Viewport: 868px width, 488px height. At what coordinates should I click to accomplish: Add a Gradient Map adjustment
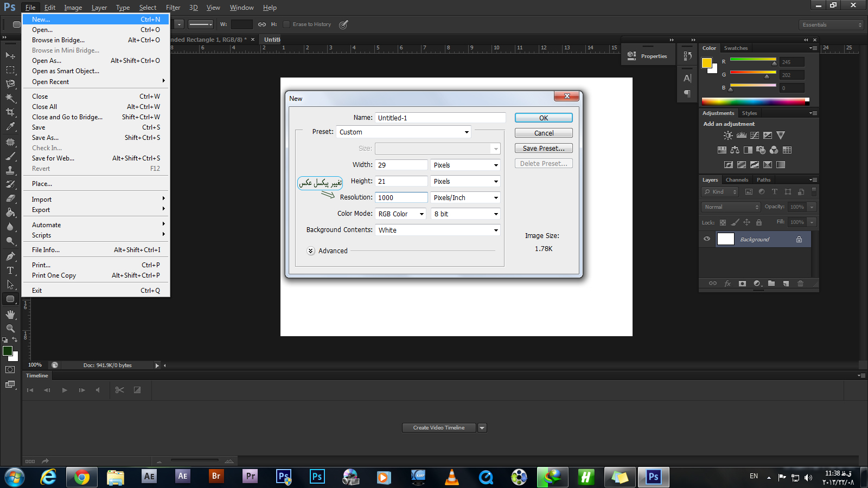coord(781,165)
